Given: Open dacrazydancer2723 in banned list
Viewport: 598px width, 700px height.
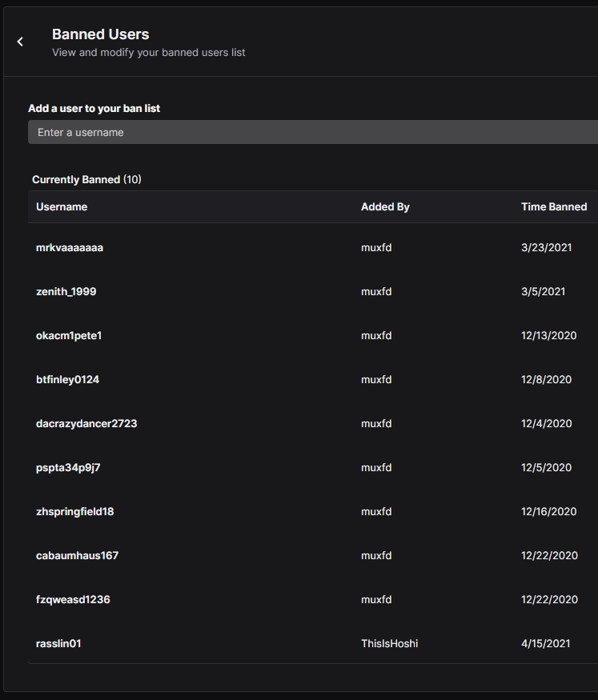Looking at the screenshot, I should (86, 424).
